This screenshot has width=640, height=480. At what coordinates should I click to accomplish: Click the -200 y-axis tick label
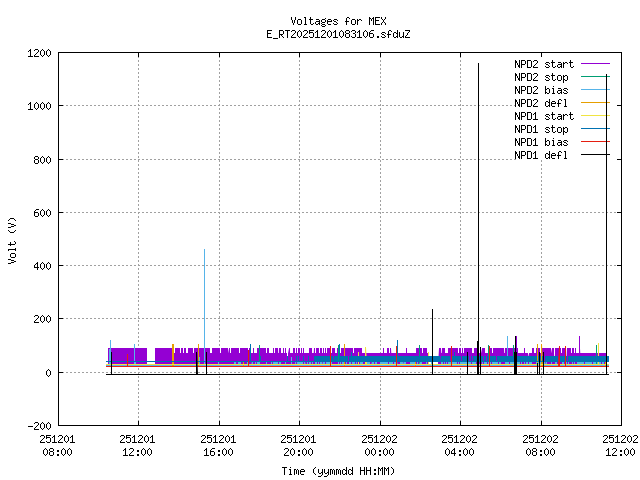point(38,425)
